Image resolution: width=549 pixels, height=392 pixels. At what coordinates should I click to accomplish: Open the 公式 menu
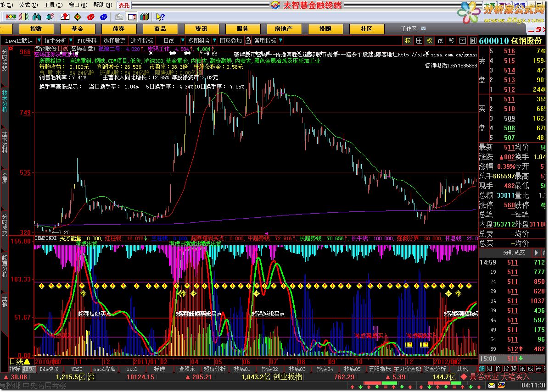click(x=28, y=5)
